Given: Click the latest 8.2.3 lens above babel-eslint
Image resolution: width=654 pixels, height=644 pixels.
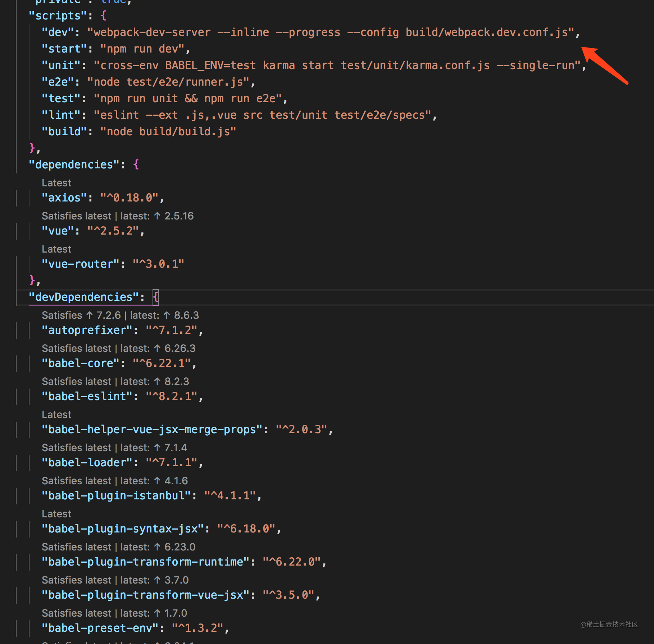Looking at the screenshot, I should [x=115, y=382].
